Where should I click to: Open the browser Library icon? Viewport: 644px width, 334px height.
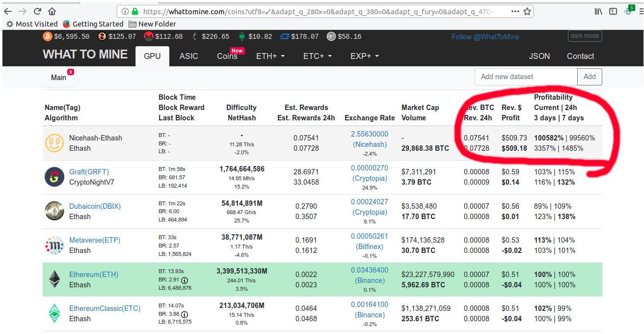[x=598, y=11]
